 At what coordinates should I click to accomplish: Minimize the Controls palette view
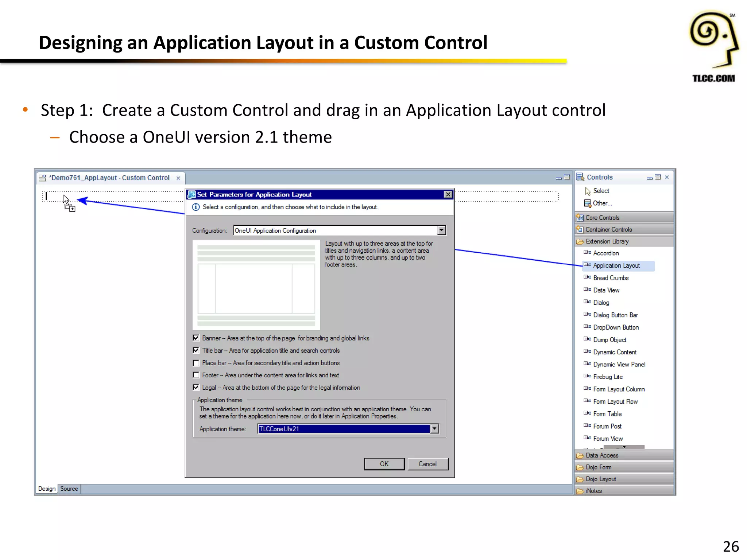pos(649,178)
